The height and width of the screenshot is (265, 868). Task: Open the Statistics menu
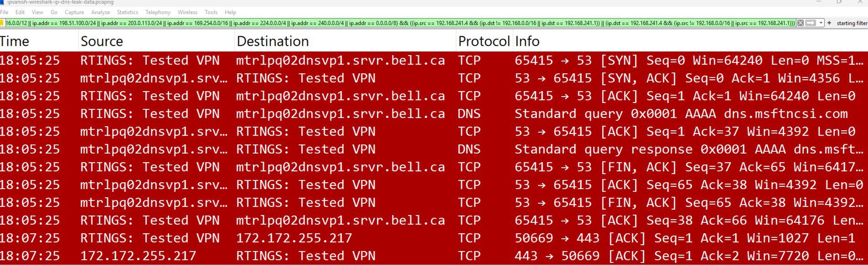click(127, 12)
